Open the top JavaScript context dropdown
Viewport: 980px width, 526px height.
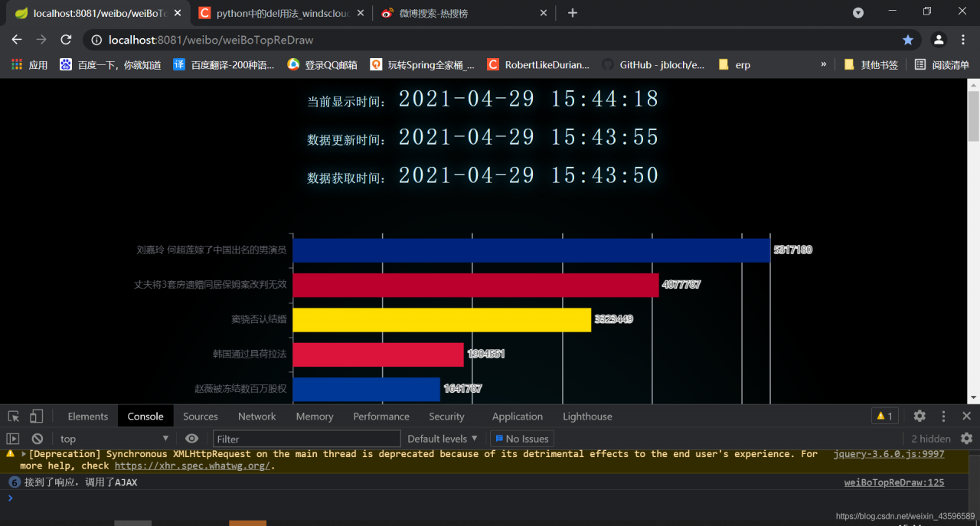click(x=114, y=439)
